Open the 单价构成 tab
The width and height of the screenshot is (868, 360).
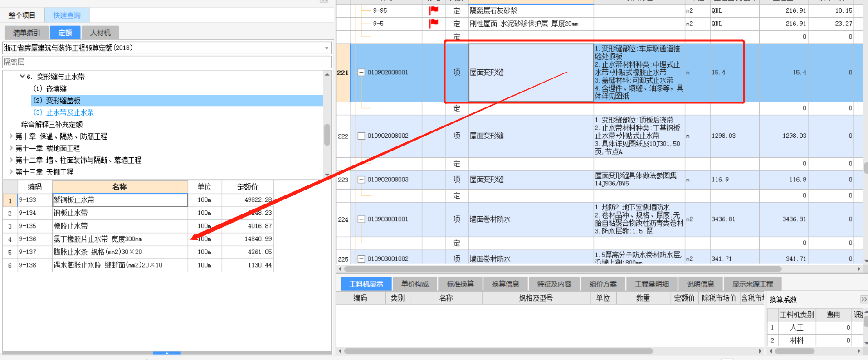414,284
